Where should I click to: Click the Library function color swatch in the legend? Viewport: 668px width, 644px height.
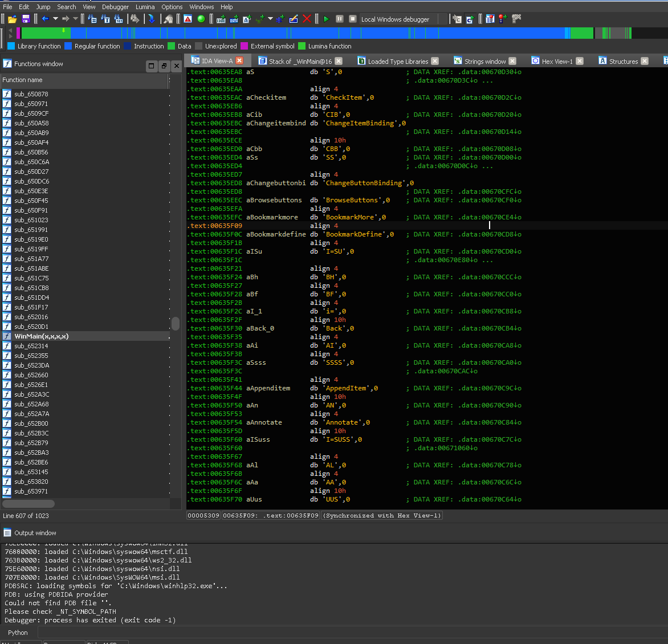[x=11, y=46]
